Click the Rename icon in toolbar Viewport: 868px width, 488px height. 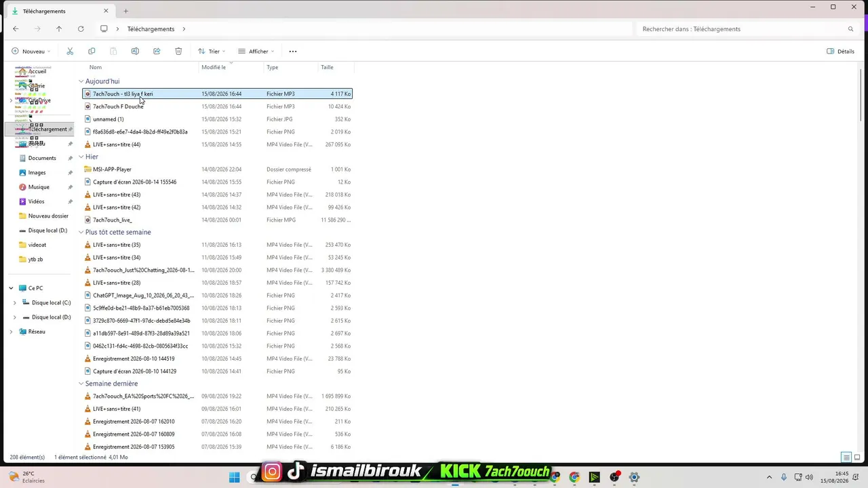point(135,52)
